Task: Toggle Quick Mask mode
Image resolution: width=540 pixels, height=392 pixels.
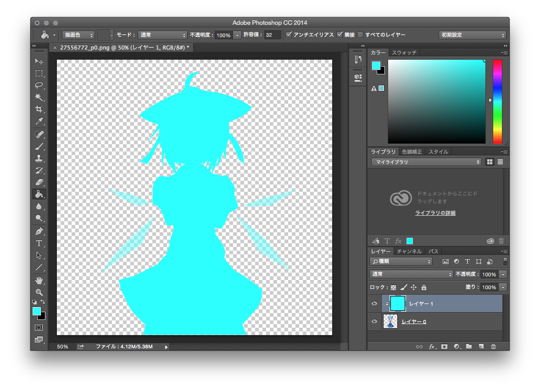Action: click(39, 328)
